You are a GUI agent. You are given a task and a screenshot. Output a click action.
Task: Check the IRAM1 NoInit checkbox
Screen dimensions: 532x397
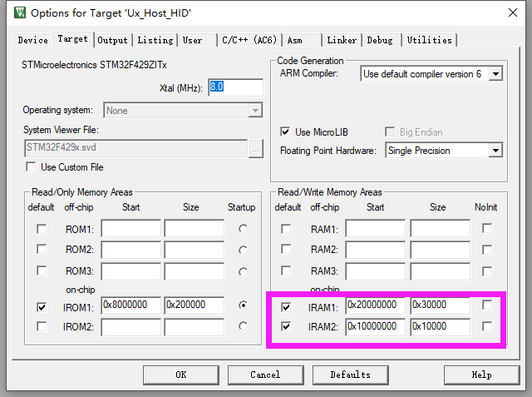[487, 305]
